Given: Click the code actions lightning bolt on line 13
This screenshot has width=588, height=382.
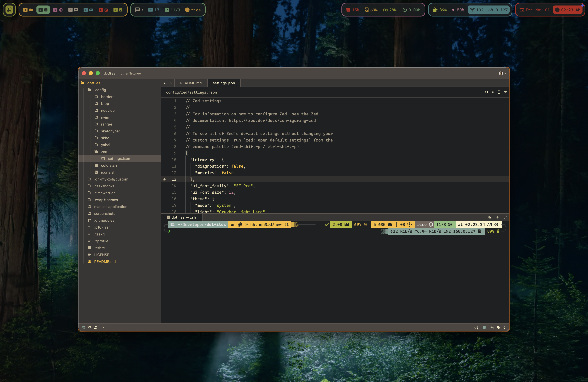Looking at the screenshot, I should coord(164,179).
